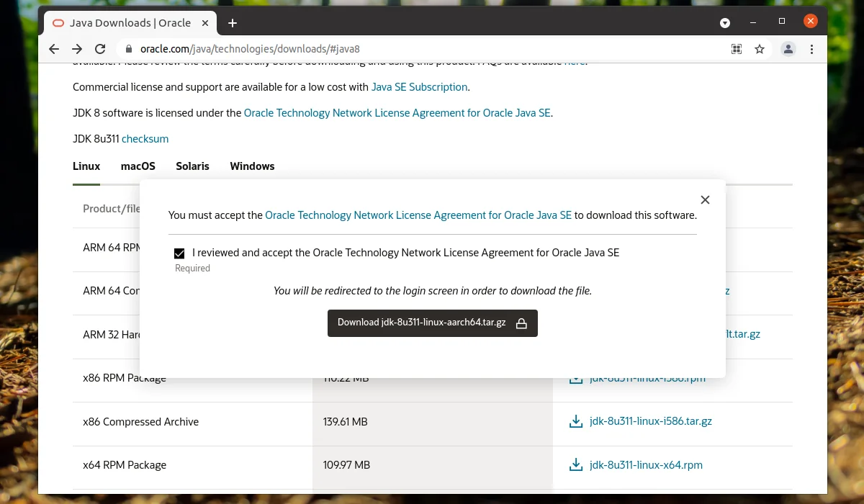Close the Java Downloads tab
This screenshot has width=864, height=504.
tap(206, 23)
